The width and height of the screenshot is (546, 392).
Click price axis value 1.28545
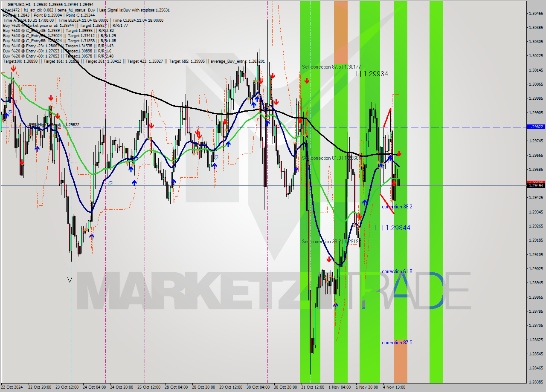pyautogui.click(x=536, y=354)
